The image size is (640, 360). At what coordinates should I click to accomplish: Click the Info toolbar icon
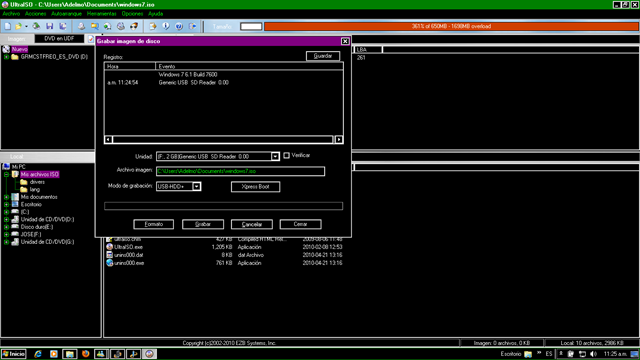pyautogui.click(x=166, y=26)
